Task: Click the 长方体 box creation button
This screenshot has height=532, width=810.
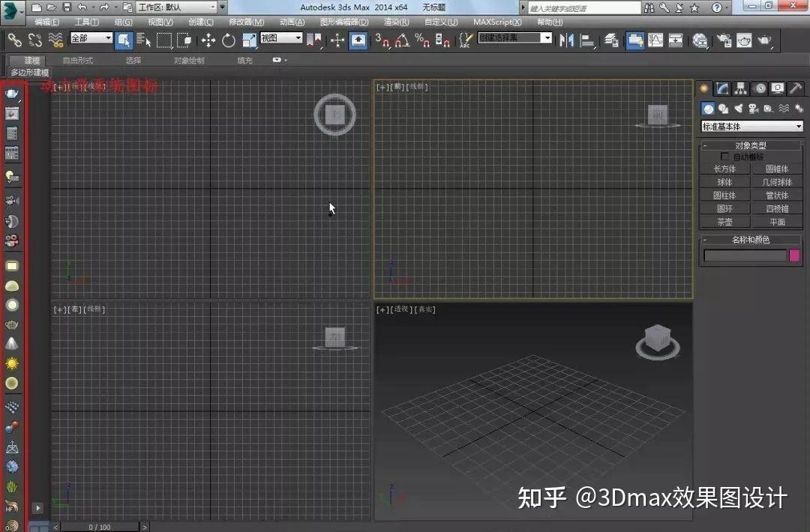Action: point(724,169)
